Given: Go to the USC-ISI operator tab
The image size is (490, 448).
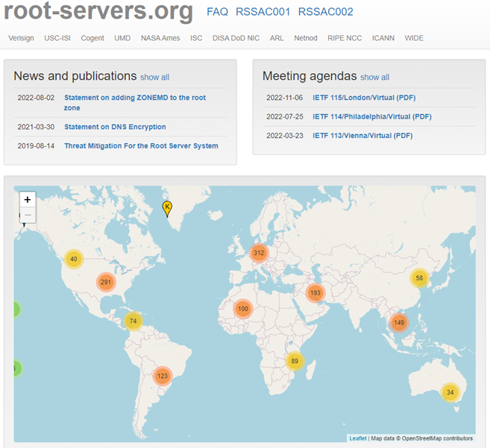Looking at the screenshot, I should (x=57, y=38).
